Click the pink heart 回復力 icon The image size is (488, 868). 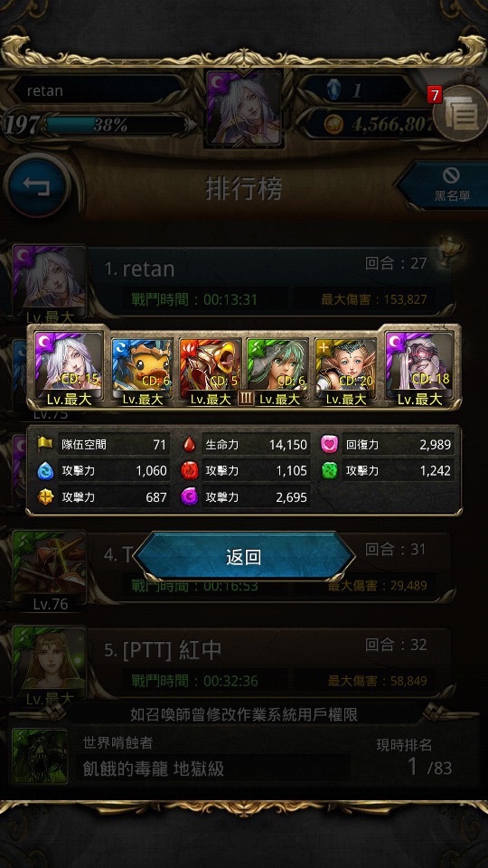click(x=329, y=445)
